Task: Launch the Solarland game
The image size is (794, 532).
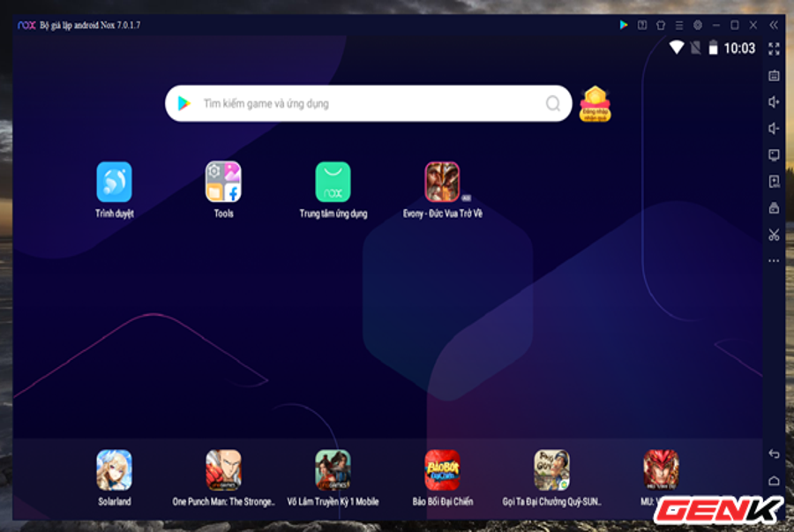Action: click(x=115, y=470)
